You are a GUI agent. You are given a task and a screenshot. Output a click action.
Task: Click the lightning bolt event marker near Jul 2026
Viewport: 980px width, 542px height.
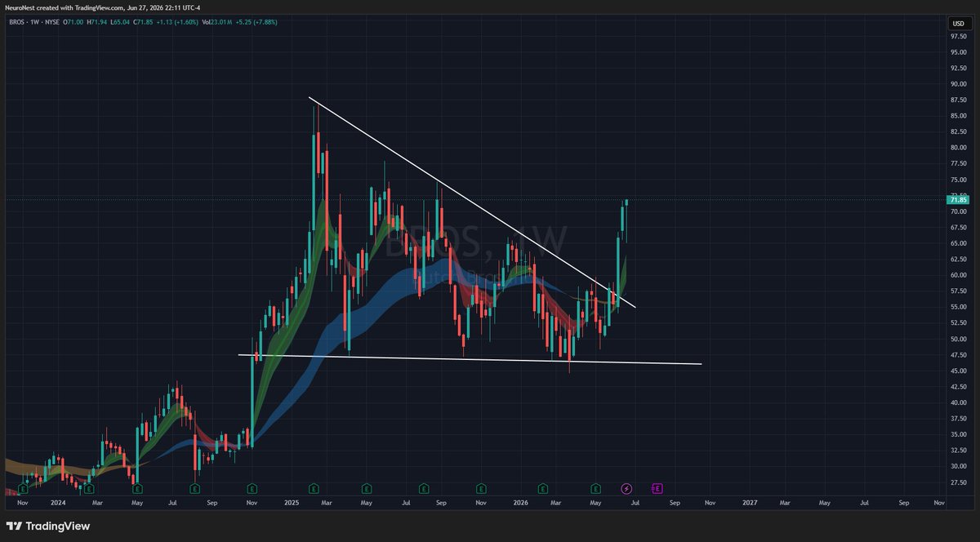point(627,488)
